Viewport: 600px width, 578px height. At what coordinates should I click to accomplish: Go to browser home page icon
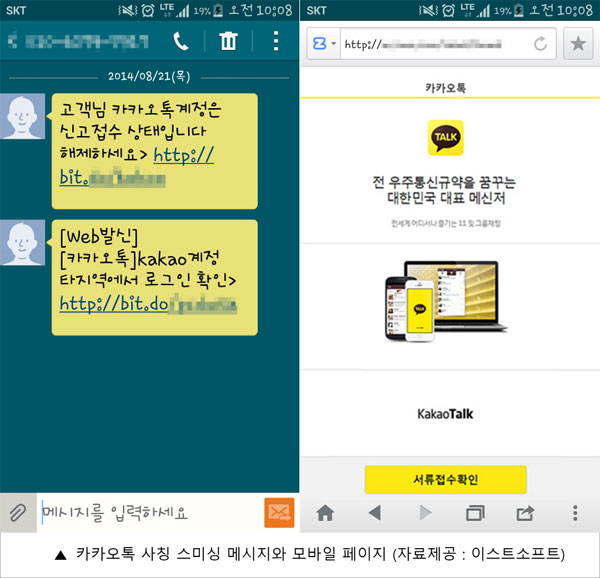[x=325, y=513]
